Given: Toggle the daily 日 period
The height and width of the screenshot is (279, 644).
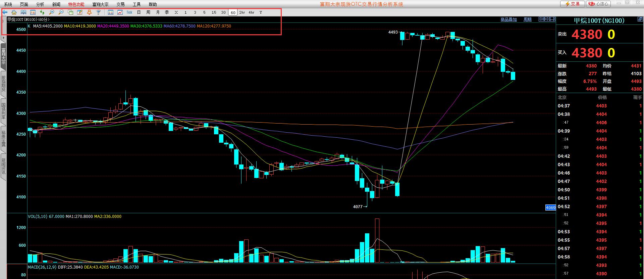Looking at the screenshot, I should point(139,12).
